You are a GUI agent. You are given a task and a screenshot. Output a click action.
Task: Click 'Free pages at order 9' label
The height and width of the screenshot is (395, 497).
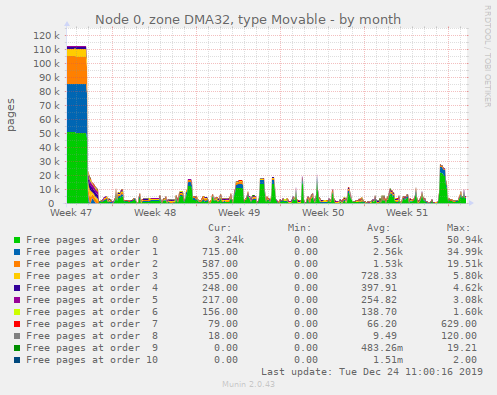pos(92,348)
